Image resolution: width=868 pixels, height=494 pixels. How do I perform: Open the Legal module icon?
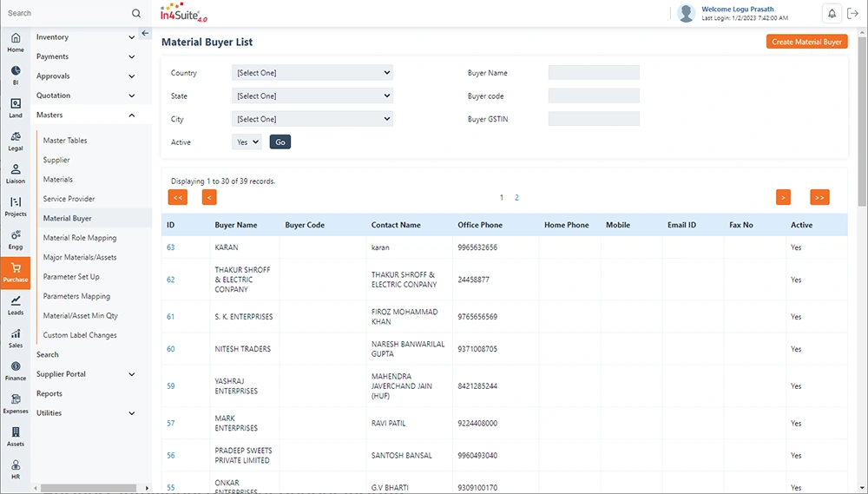point(16,141)
